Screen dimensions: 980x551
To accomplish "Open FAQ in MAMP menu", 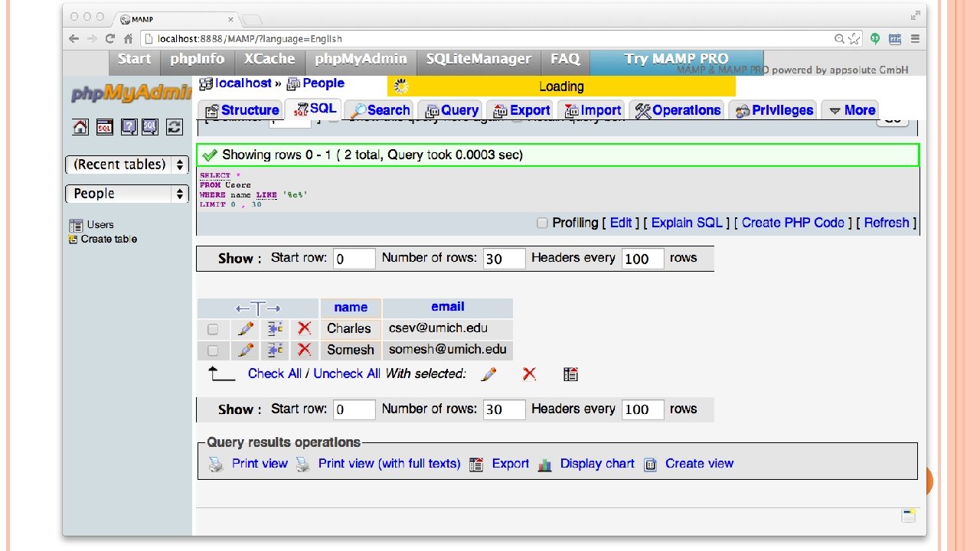I will tap(565, 60).
